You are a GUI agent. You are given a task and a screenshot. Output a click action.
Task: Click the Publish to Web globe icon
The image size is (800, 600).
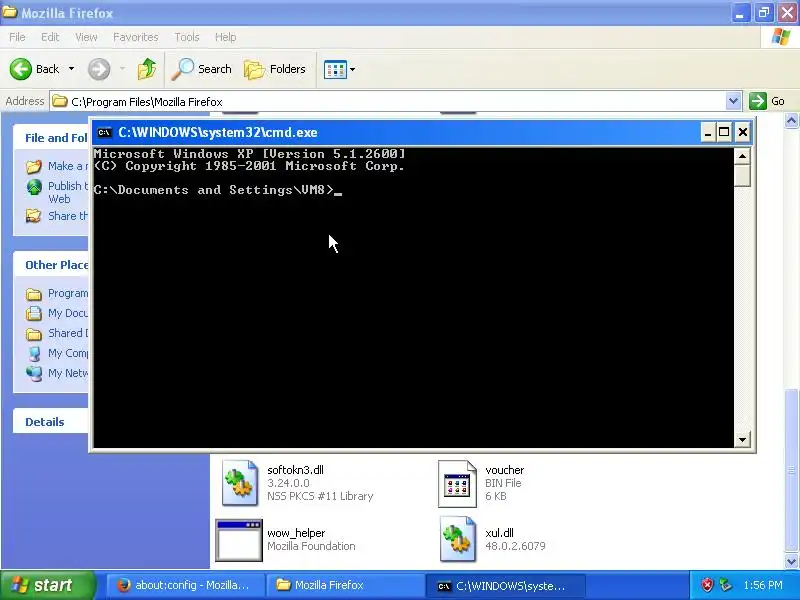click(x=34, y=187)
